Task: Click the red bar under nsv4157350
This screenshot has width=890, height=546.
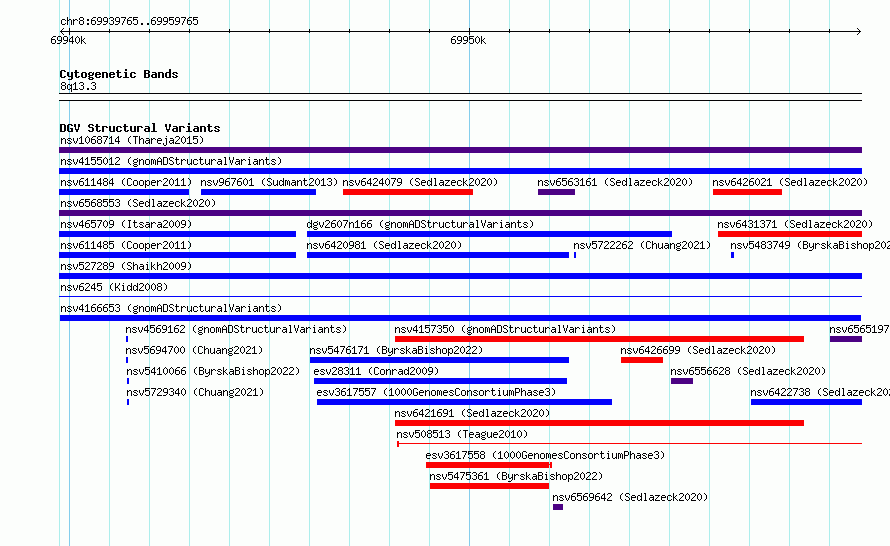Action: click(x=599, y=339)
